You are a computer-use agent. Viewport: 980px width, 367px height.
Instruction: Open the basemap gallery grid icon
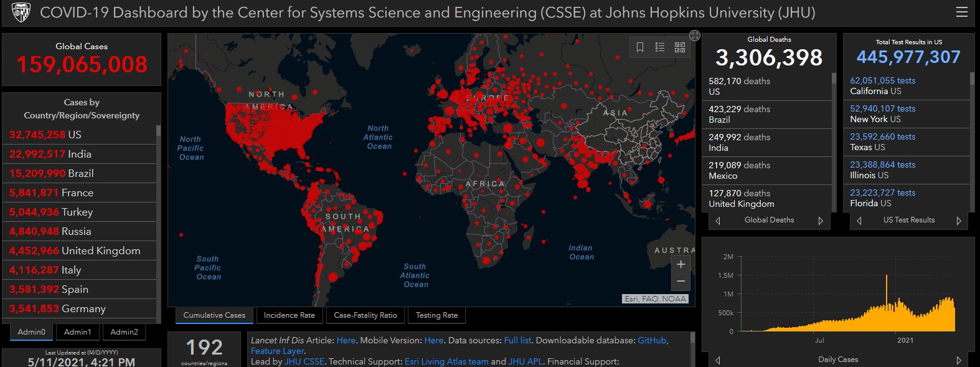point(680,47)
